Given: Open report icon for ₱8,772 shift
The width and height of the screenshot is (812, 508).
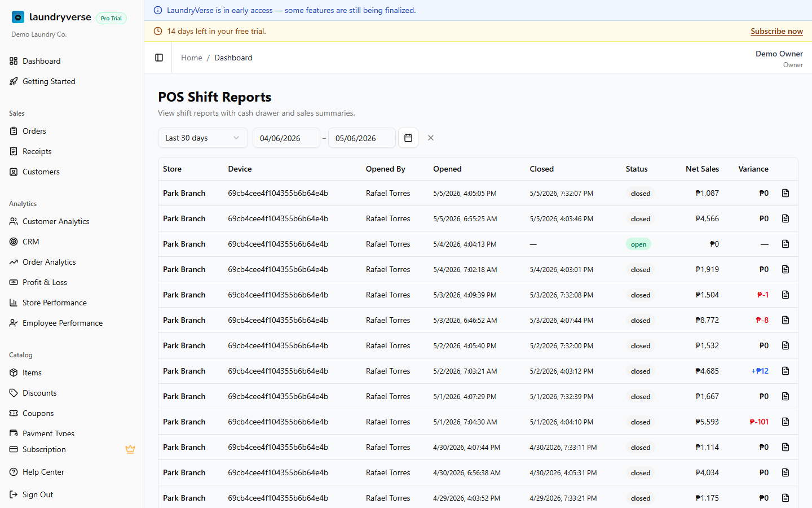Looking at the screenshot, I should point(785,320).
